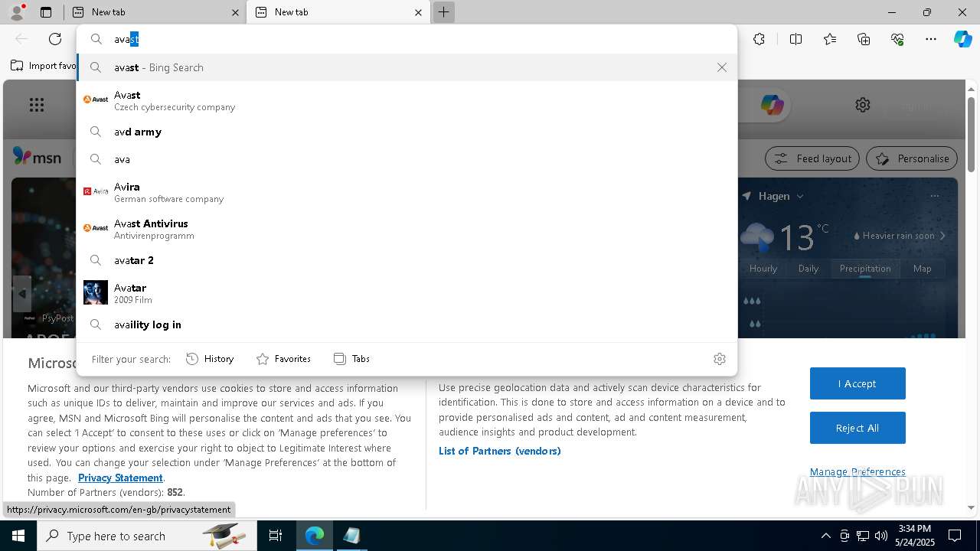Open page settings gear on new tab

(x=863, y=105)
